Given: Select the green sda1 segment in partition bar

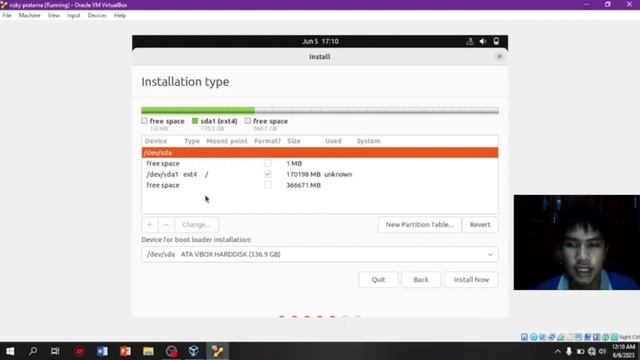Looking at the screenshot, I should point(198,111).
